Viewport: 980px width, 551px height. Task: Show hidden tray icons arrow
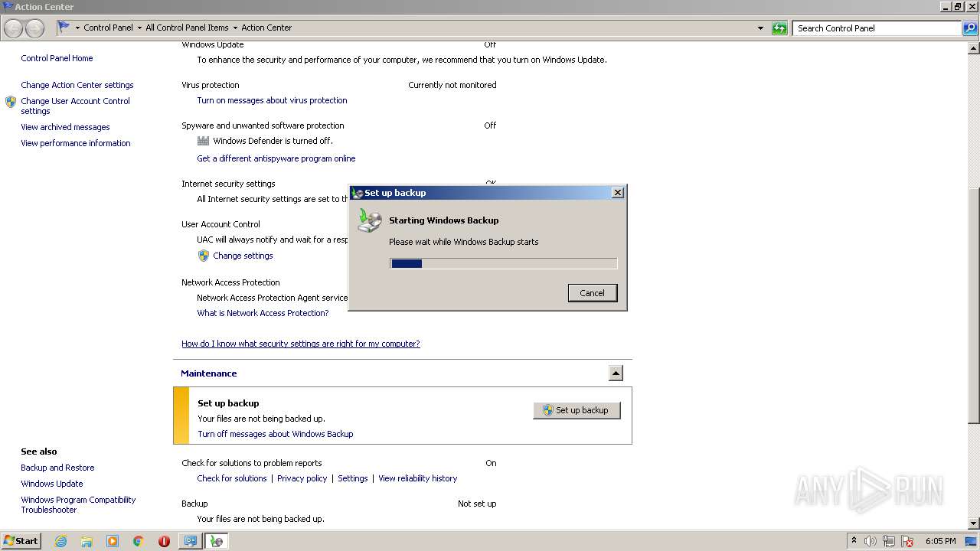[x=854, y=541]
